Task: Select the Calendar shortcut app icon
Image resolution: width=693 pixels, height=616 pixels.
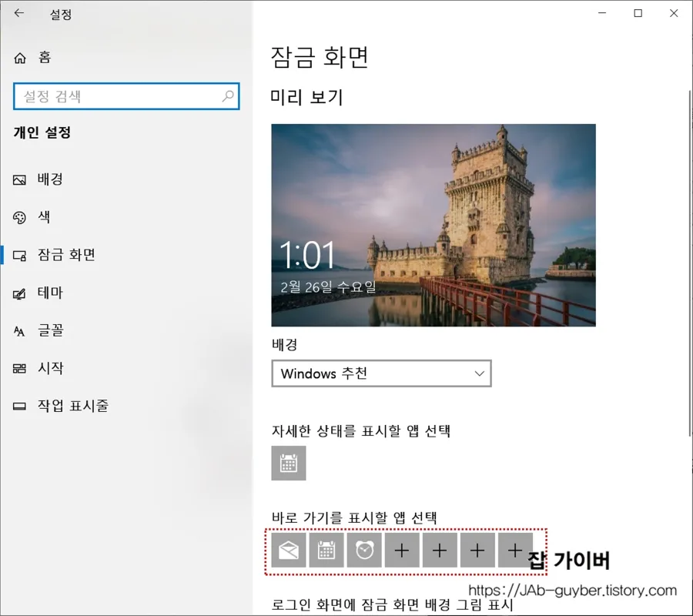Action: (x=326, y=550)
